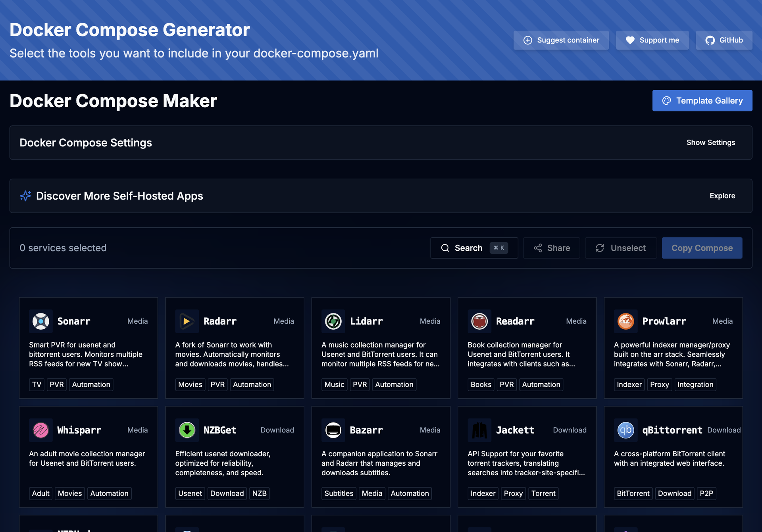Image resolution: width=762 pixels, height=532 pixels.
Task: Click the Docker Compose Maker title
Action: [113, 101]
